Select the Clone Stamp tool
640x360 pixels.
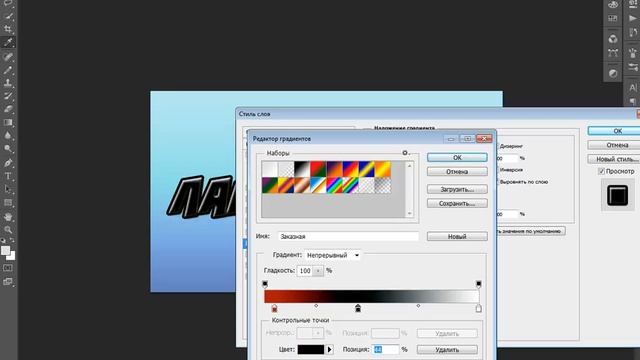[x=8, y=83]
